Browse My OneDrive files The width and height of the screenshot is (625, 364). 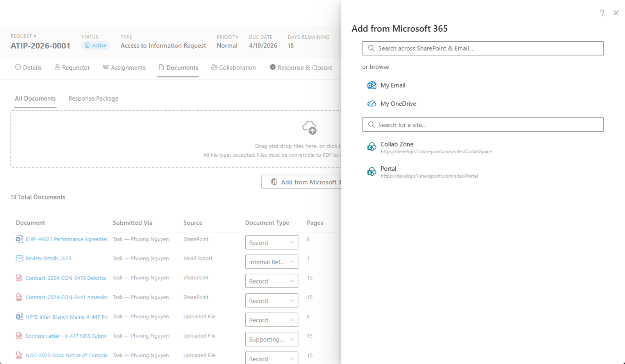click(x=398, y=103)
